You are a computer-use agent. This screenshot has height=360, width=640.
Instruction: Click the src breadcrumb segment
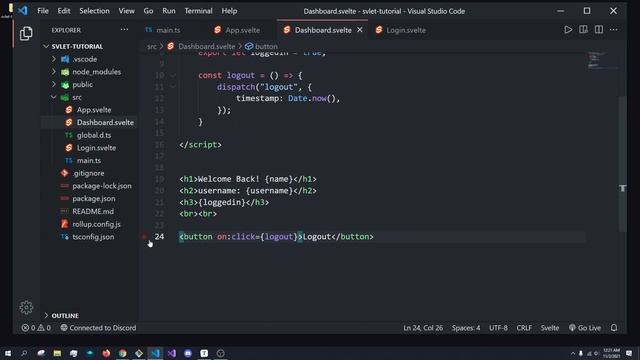152,46
